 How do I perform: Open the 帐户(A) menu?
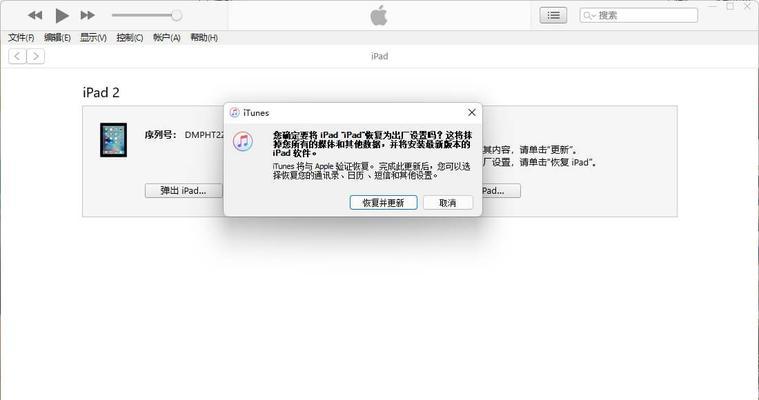pyautogui.click(x=167, y=37)
